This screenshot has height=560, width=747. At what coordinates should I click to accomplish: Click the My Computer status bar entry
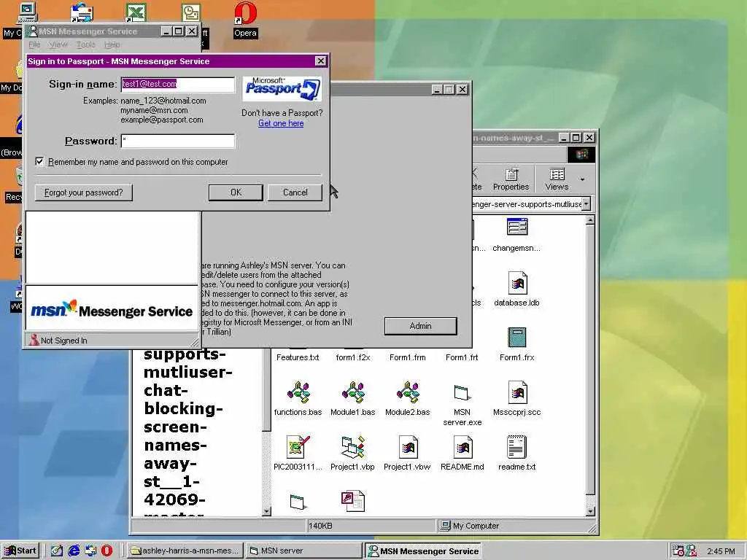pos(516,526)
